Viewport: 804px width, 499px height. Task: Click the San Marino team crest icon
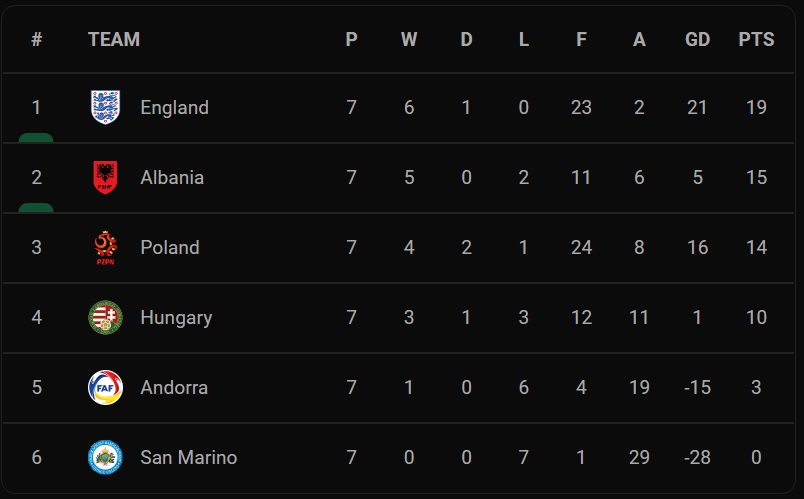(105, 457)
